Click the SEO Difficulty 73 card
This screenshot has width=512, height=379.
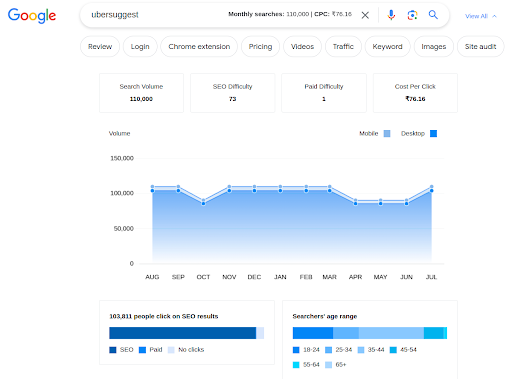pos(232,93)
